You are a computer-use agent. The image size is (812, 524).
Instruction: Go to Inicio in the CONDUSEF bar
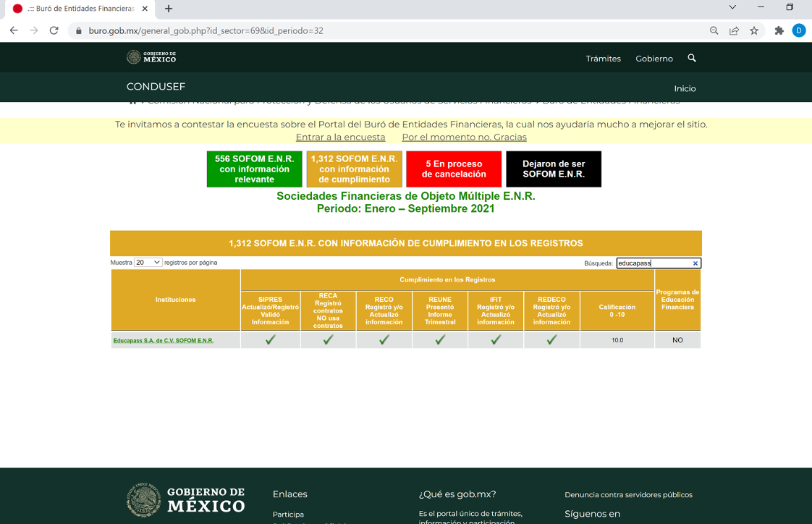click(x=685, y=88)
